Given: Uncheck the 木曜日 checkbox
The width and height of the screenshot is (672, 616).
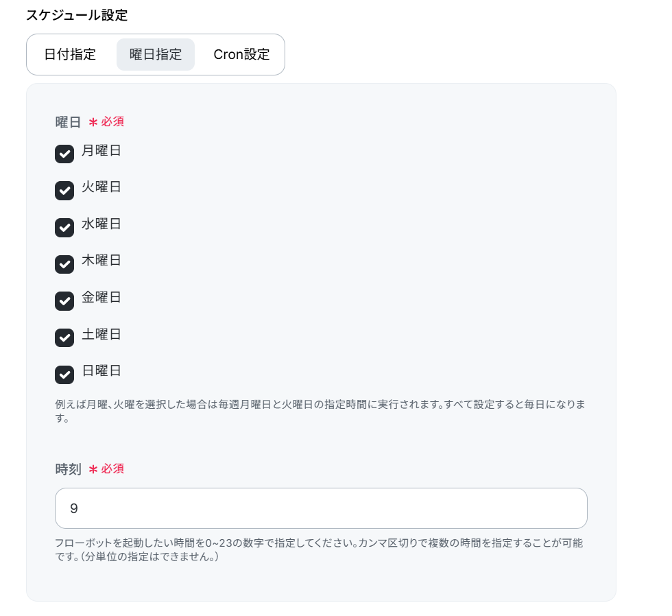Looking at the screenshot, I should (64, 264).
